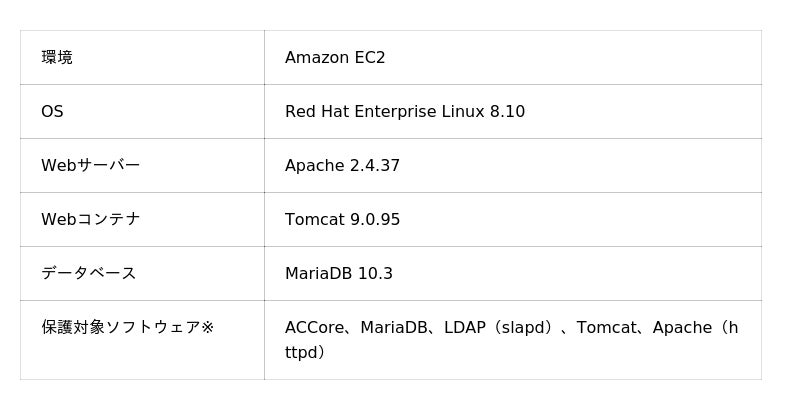Select the 9.0.95 version number
This screenshot has width=800, height=410.
(x=375, y=220)
